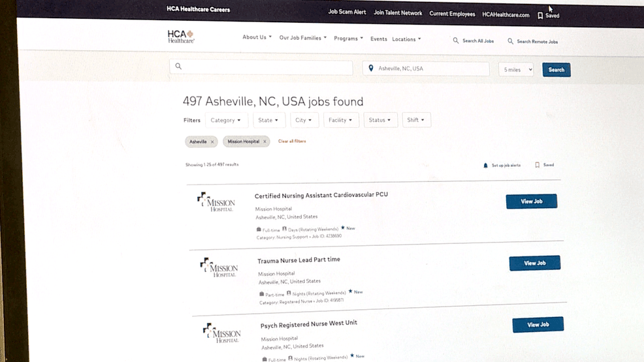Click the 'Part-time' label on Trauma Nurse job

coord(275,294)
